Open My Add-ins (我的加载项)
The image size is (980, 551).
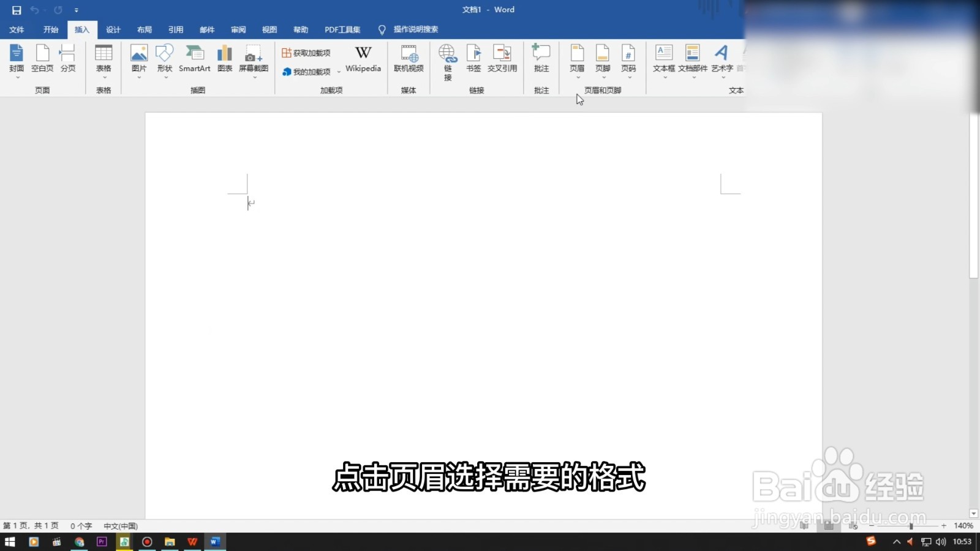[x=306, y=72]
